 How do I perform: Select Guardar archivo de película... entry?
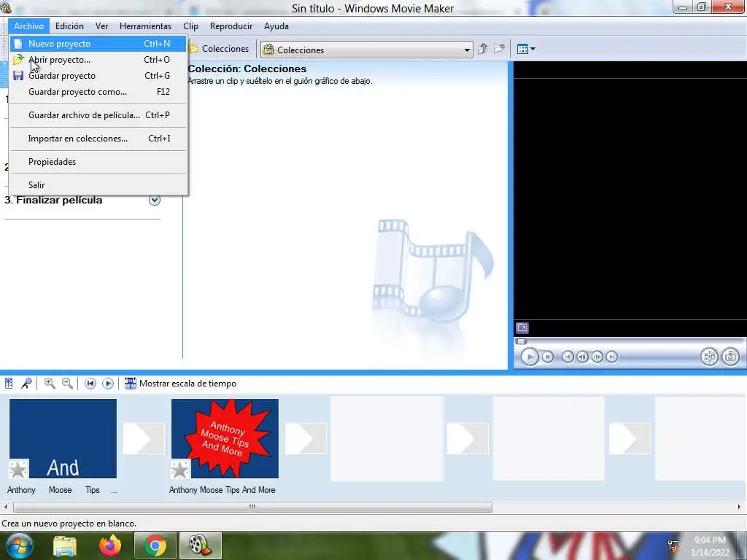(98, 115)
